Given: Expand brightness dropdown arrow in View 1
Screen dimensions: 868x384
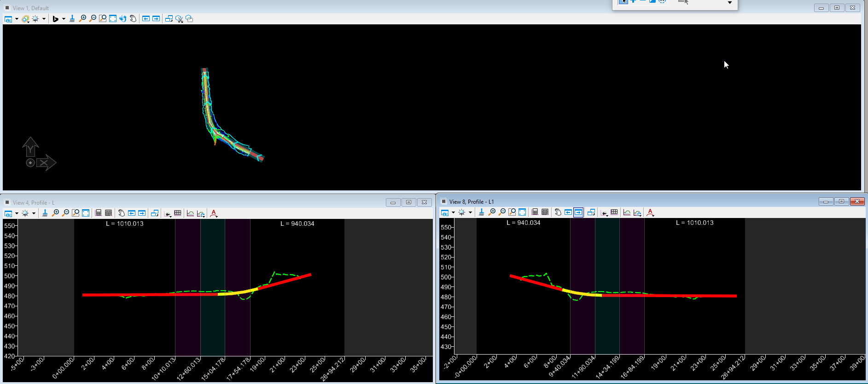Looking at the screenshot, I should tap(44, 19).
